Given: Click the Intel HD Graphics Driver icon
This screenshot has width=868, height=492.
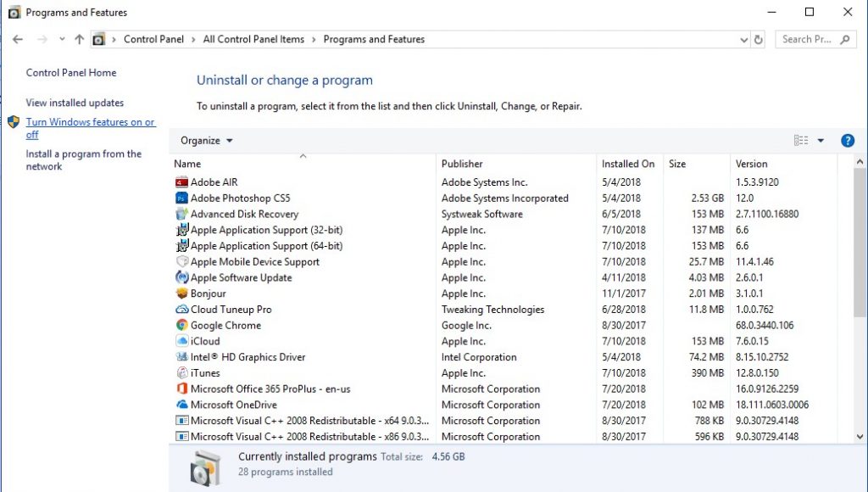Looking at the screenshot, I should pyautogui.click(x=181, y=357).
